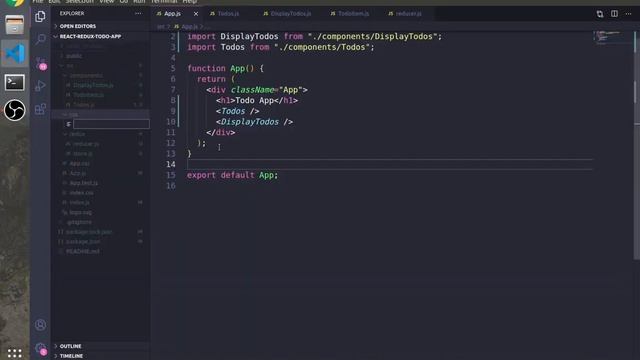Collapse the redux folder in explorer

click(77, 134)
